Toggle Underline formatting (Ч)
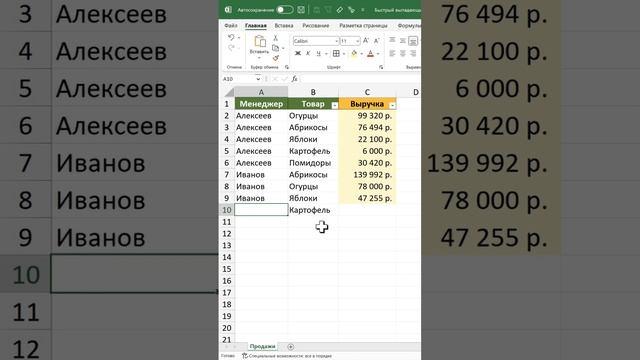The width and height of the screenshot is (640, 360). pyautogui.click(x=318, y=53)
